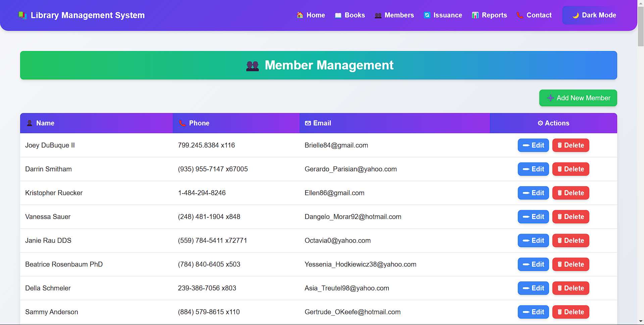Click the phone icon in Phone header
This screenshot has width=644, height=325.
click(x=182, y=123)
